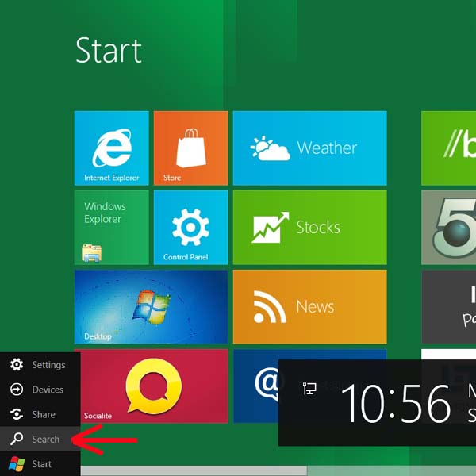Viewport: 476px width, 476px height.
Task: Select Share in the charms menu
Action: point(40,414)
